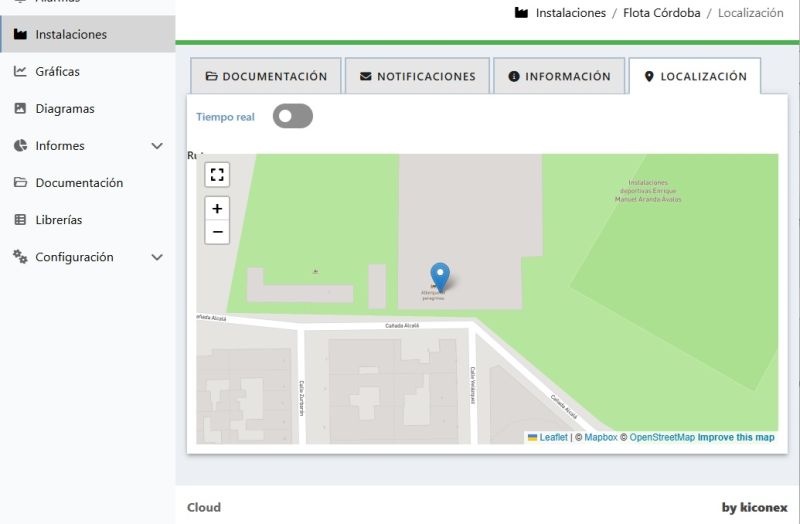Open the Leaflet attribution link
Image resolution: width=800 pixels, height=524 pixels.
(554, 437)
